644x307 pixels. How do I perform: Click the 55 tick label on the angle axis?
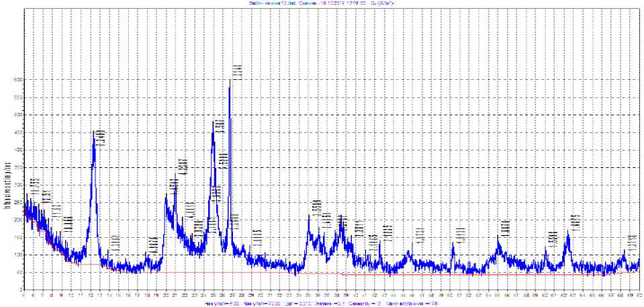pos(498,295)
